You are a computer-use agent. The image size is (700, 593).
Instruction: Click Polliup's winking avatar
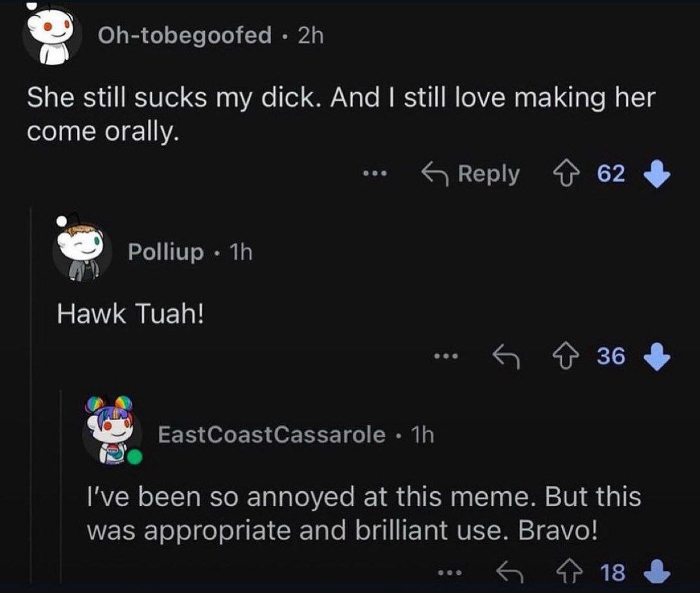pyautogui.click(x=80, y=250)
